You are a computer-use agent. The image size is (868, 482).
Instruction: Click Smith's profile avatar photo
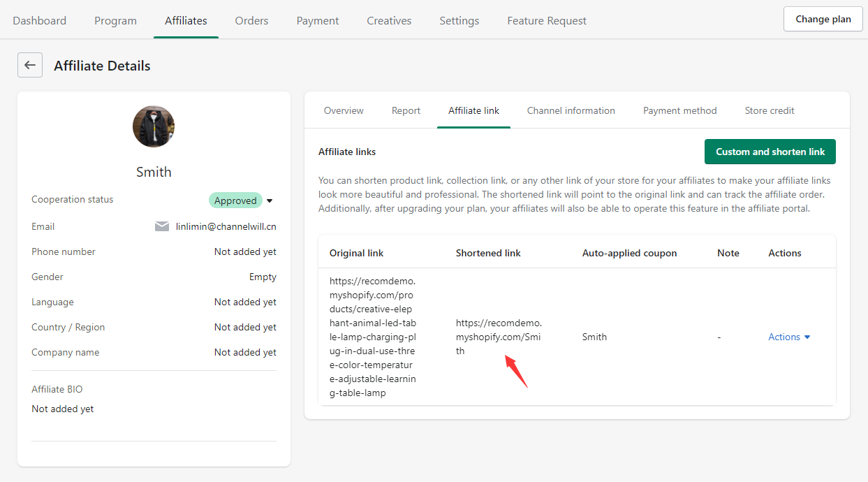pyautogui.click(x=154, y=126)
